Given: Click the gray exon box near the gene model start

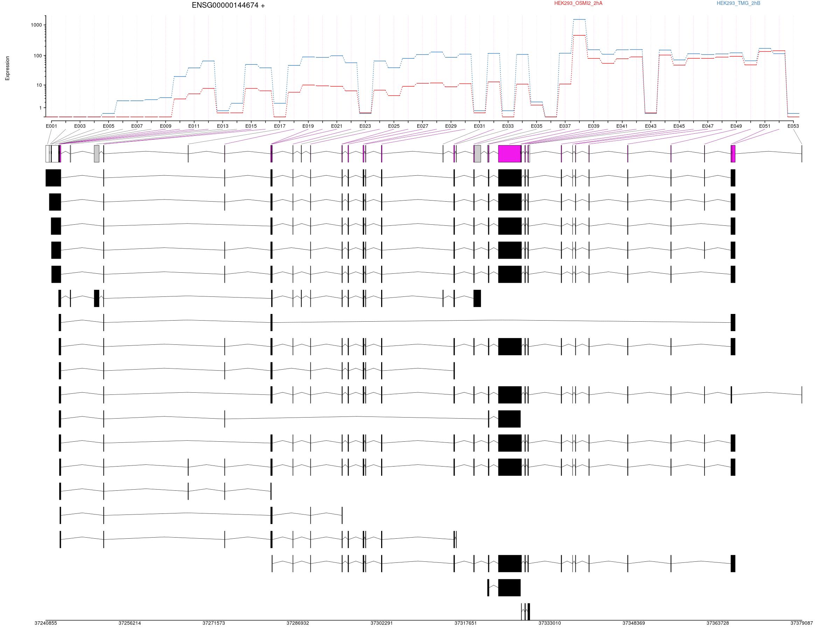Looking at the screenshot, I should tap(97, 154).
